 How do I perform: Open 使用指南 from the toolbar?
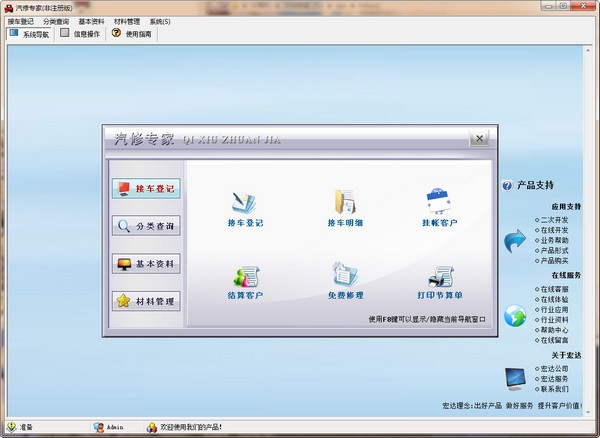[x=131, y=33]
